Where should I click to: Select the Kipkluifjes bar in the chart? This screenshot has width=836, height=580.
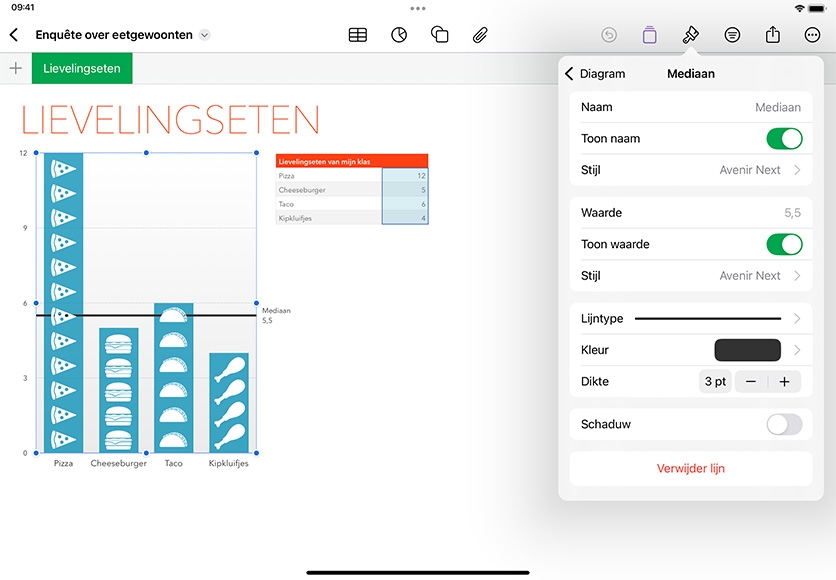click(x=229, y=403)
